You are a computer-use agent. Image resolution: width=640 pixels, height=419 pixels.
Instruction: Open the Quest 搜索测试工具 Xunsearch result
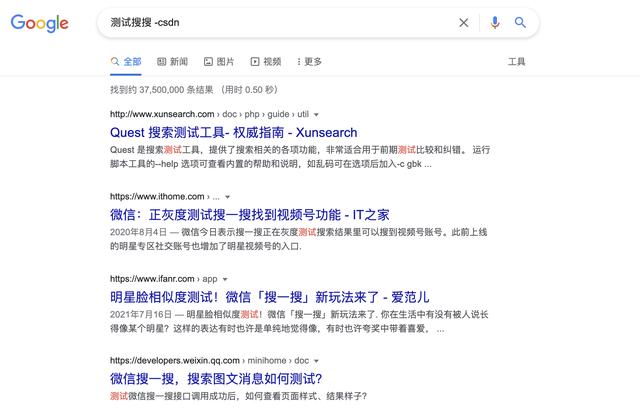[x=233, y=133]
